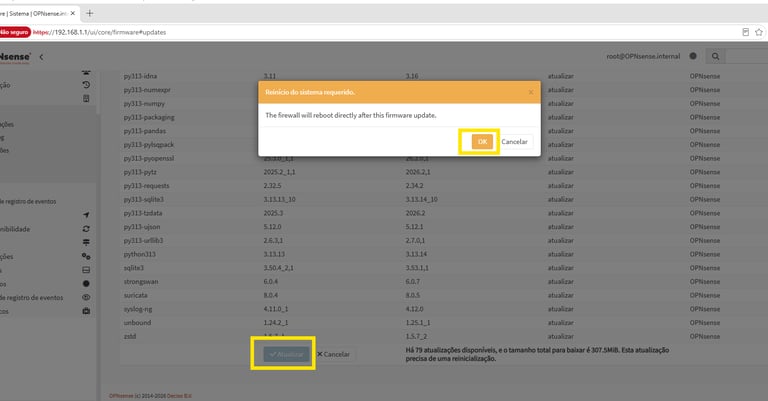Image resolution: width=768 pixels, height=401 pixels.
Task: Click the paper plane sidebar icon
Action: [x=86, y=215]
